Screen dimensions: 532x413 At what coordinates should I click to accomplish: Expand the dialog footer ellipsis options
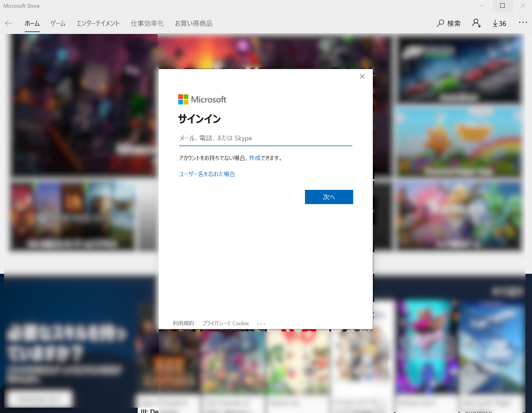click(261, 324)
